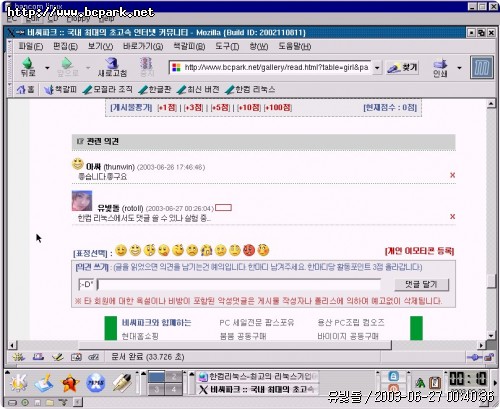Select the last emoticon in 표정선택
The height and width of the screenshot is (409, 500).
(263, 250)
